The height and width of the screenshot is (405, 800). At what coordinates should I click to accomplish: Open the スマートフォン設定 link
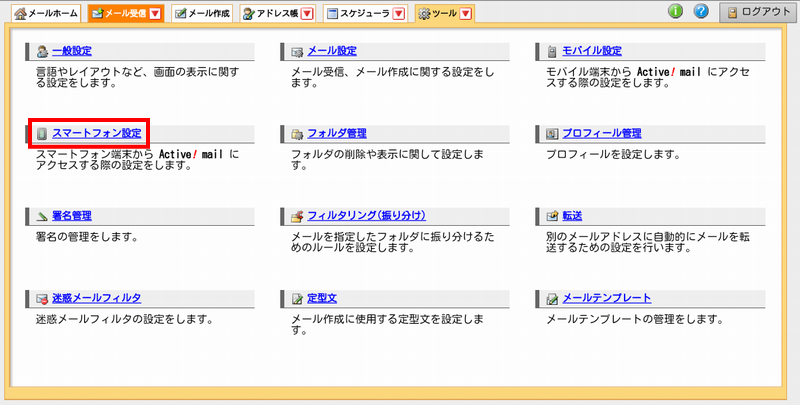96,133
